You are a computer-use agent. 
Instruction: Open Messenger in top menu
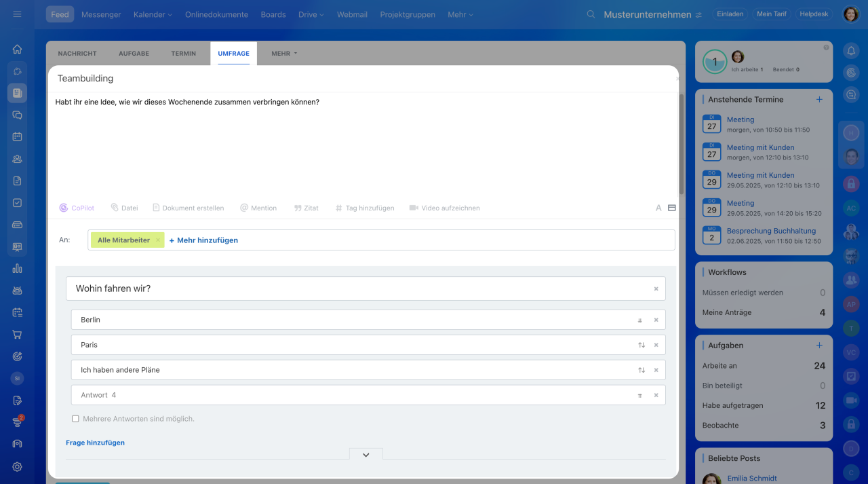(x=101, y=14)
